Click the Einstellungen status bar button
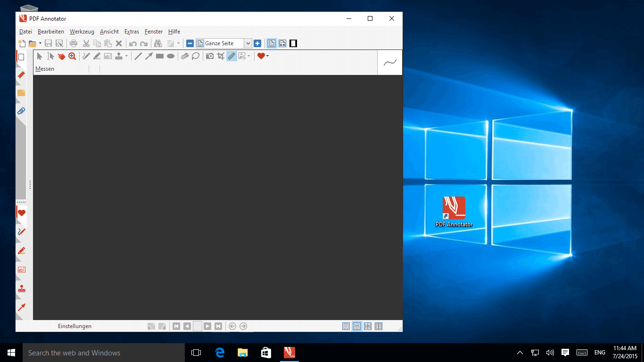Screen dimensions: 644x362 (74, 326)
